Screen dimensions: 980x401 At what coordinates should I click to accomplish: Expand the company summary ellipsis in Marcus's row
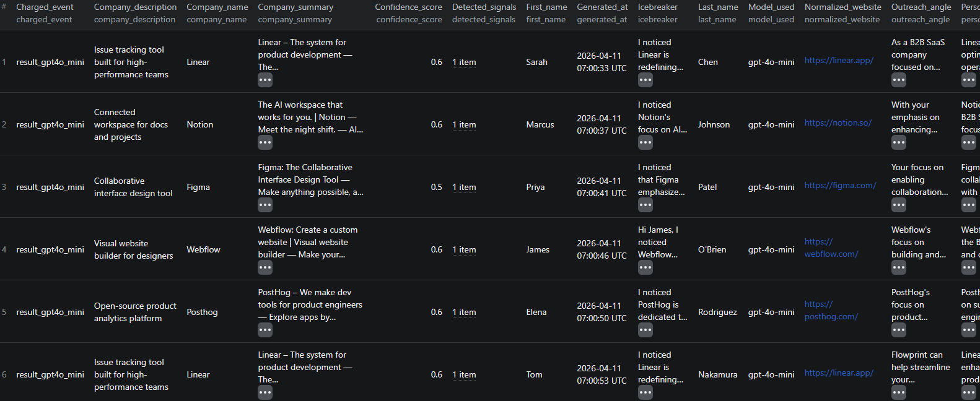pos(265,142)
